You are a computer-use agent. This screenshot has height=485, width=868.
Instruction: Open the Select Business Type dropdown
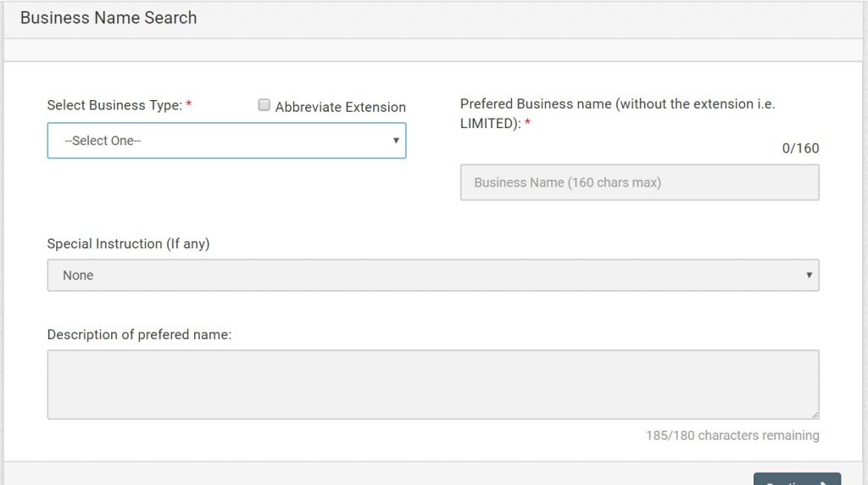click(x=225, y=141)
